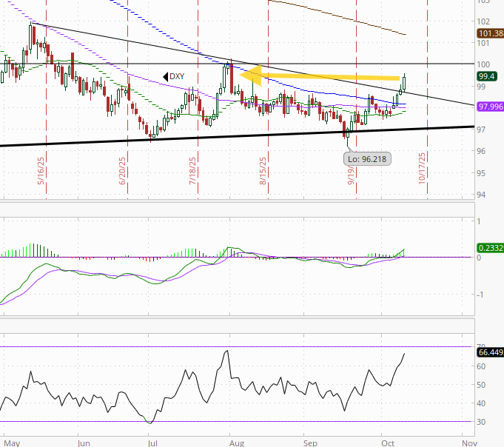Screen dimensions: 504x447
Task: Select the horizontal line at the 100 level
Action: (x=238, y=64)
